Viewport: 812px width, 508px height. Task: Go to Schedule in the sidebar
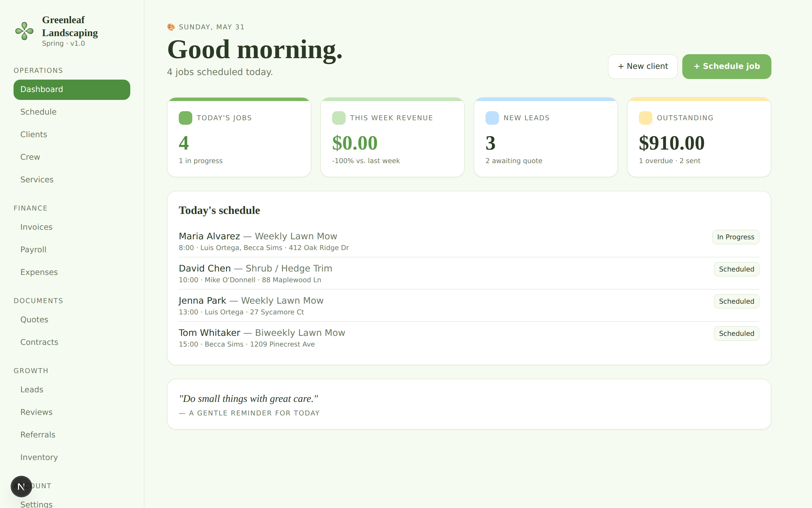(x=72, y=112)
